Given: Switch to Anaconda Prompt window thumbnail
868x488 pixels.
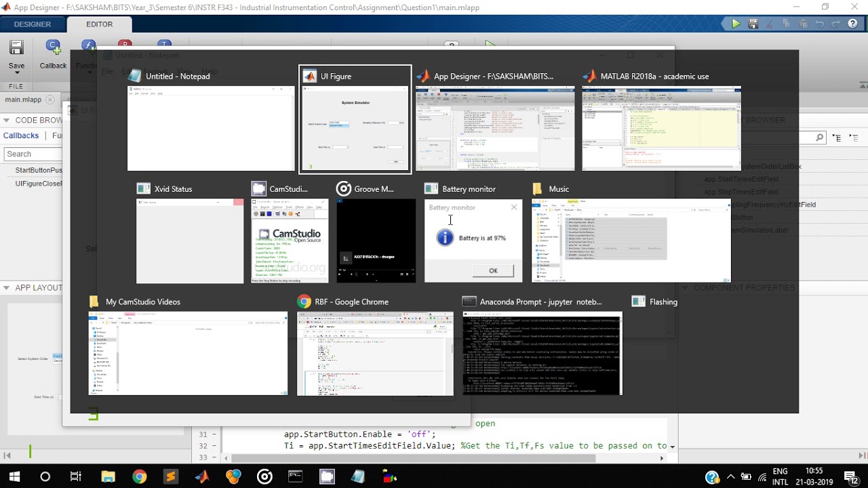Looking at the screenshot, I should coord(542,353).
